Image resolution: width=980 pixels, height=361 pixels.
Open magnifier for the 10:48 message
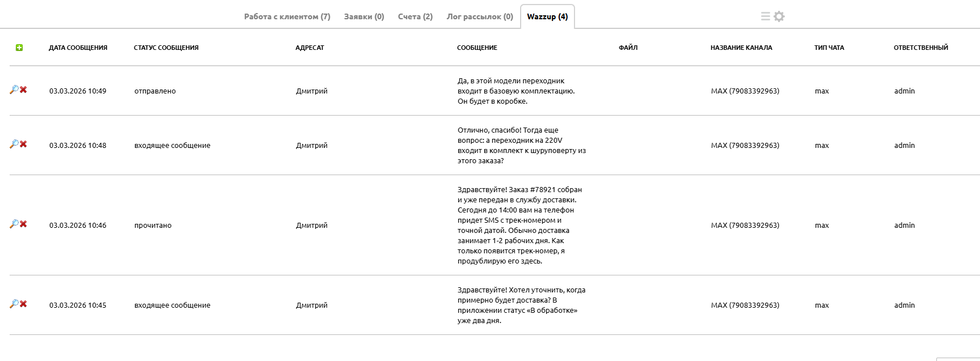point(14,144)
